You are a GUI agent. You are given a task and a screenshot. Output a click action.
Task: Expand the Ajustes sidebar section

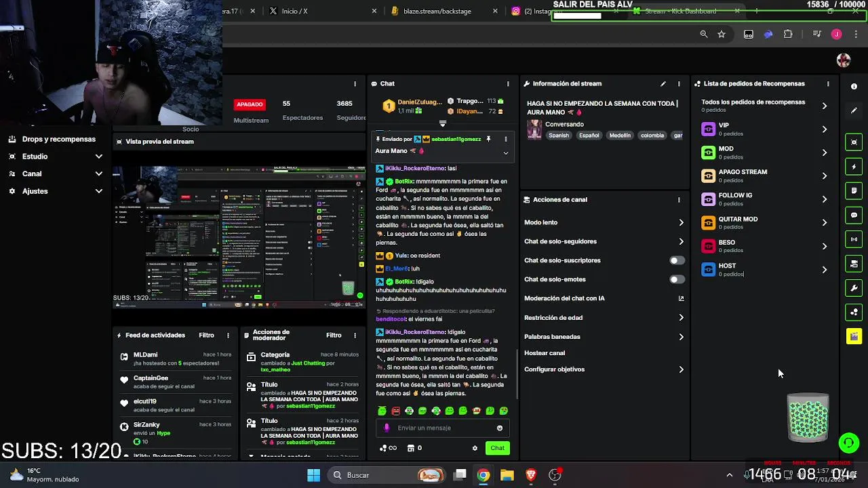tap(54, 192)
